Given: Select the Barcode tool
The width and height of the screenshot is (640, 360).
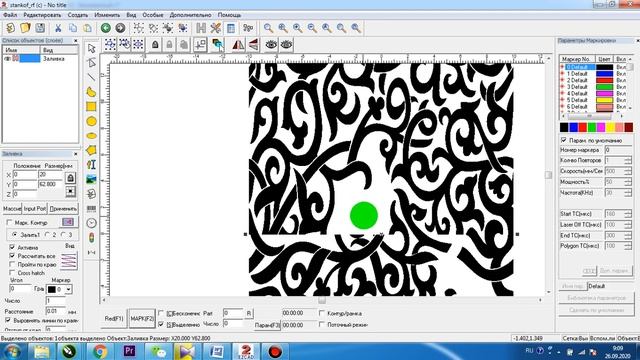Looking at the screenshot, I should pyautogui.click(x=91, y=209).
